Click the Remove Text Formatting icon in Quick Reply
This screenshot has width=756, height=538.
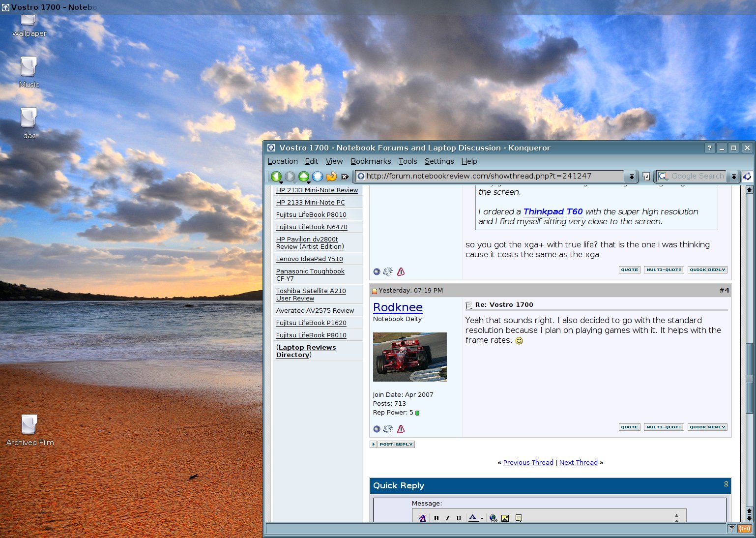pos(422,518)
